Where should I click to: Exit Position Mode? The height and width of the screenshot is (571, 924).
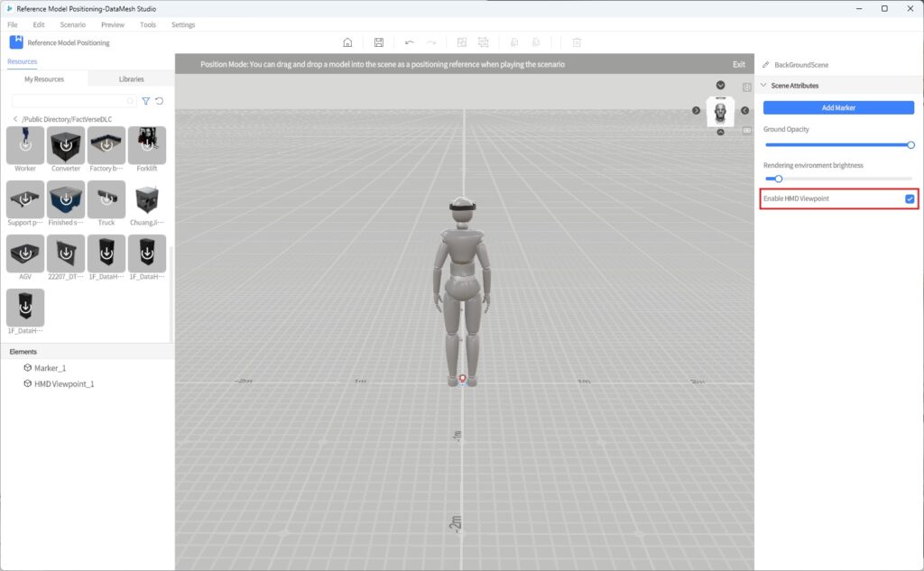pyautogui.click(x=739, y=64)
